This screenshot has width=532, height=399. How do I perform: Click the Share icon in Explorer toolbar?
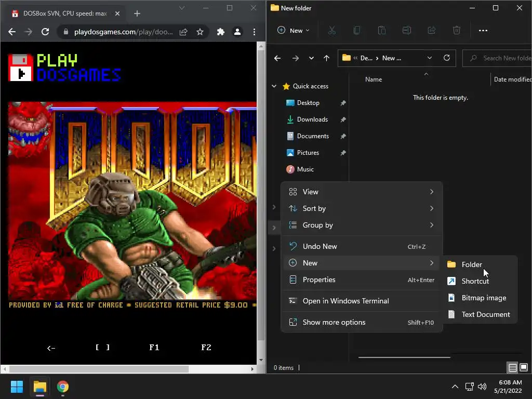click(432, 31)
